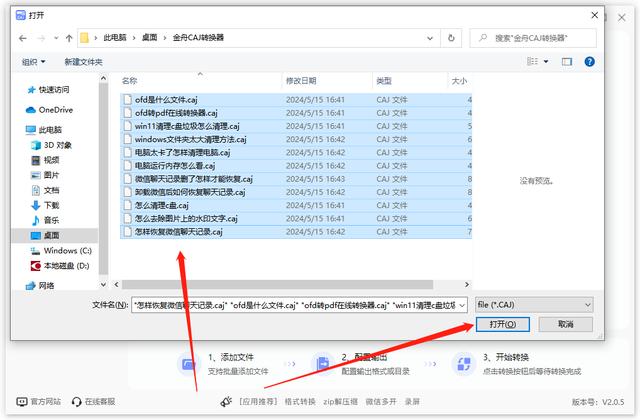Change view layout icon

532,62
